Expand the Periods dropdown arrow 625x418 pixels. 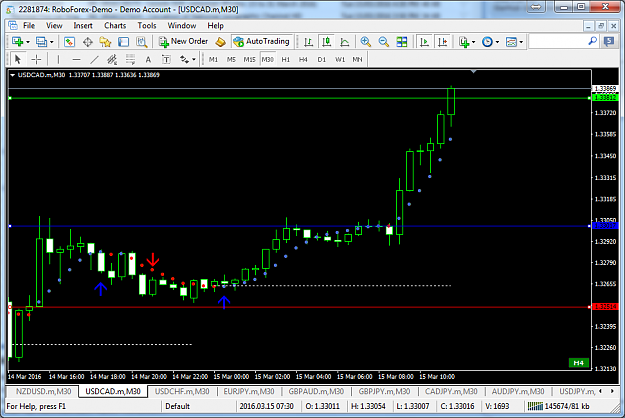pos(497,42)
